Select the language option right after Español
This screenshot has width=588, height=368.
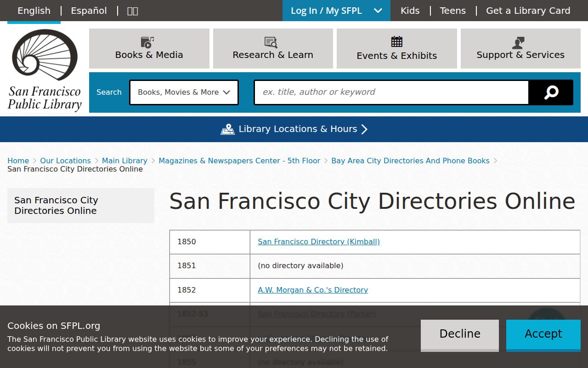(132, 11)
